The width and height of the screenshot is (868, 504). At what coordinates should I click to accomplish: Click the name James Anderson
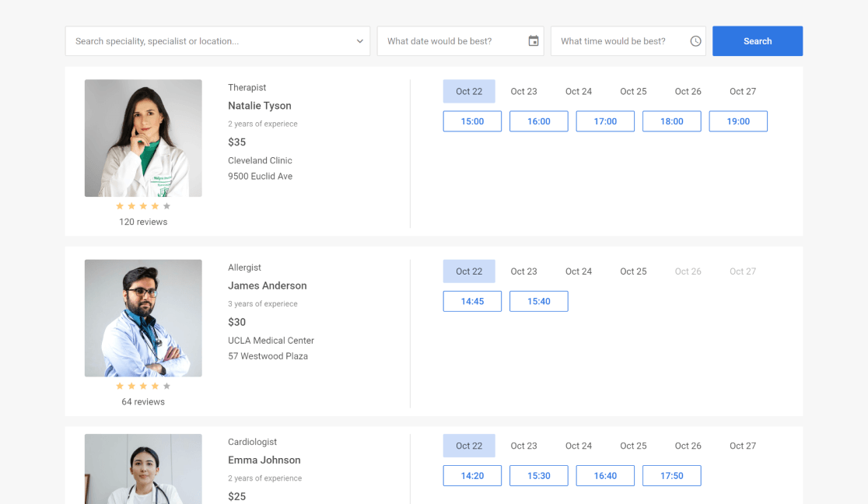(268, 285)
